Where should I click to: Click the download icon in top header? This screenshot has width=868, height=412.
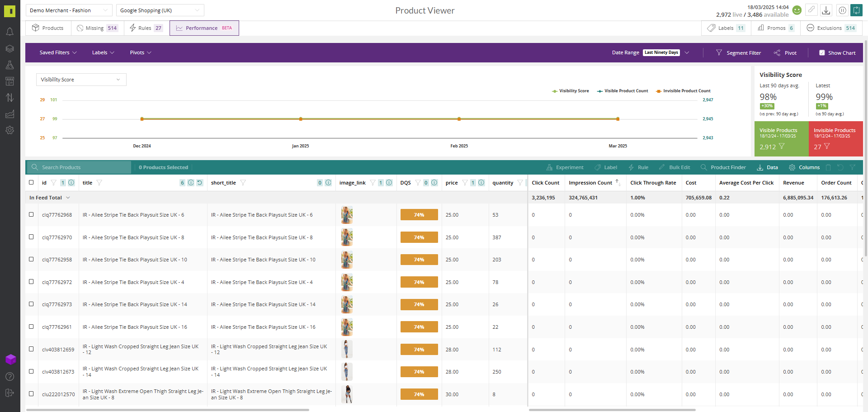(826, 10)
